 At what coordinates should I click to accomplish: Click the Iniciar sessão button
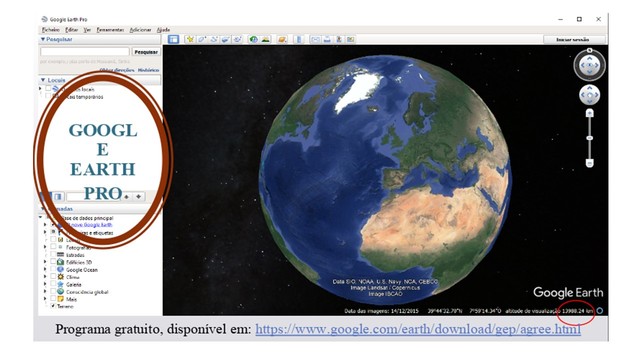(x=573, y=40)
